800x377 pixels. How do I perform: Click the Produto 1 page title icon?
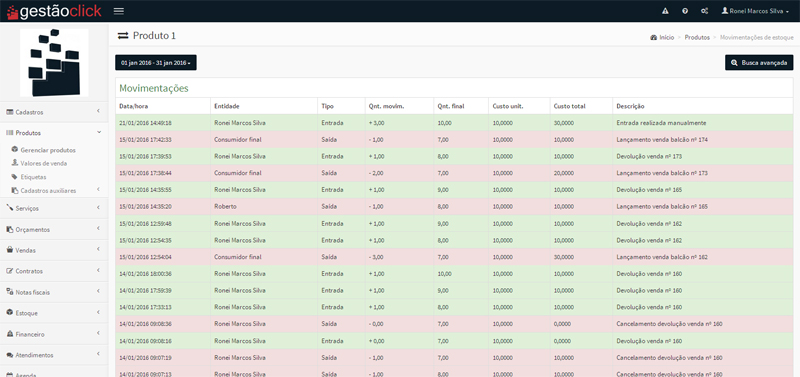[123, 36]
